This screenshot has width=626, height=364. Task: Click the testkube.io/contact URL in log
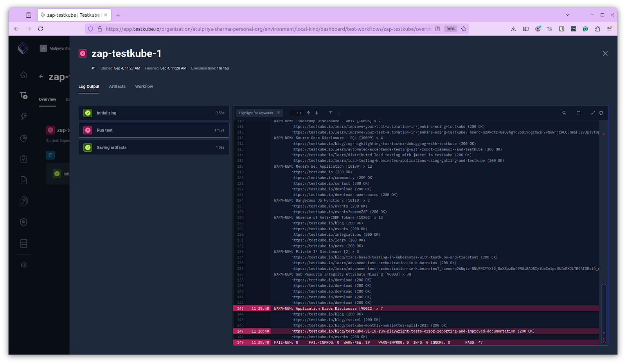(x=321, y=183)
